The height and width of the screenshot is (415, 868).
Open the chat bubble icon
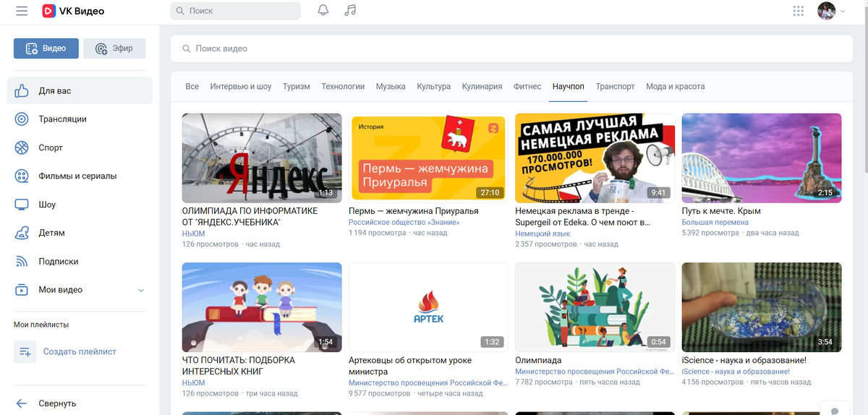click(835, 411)
